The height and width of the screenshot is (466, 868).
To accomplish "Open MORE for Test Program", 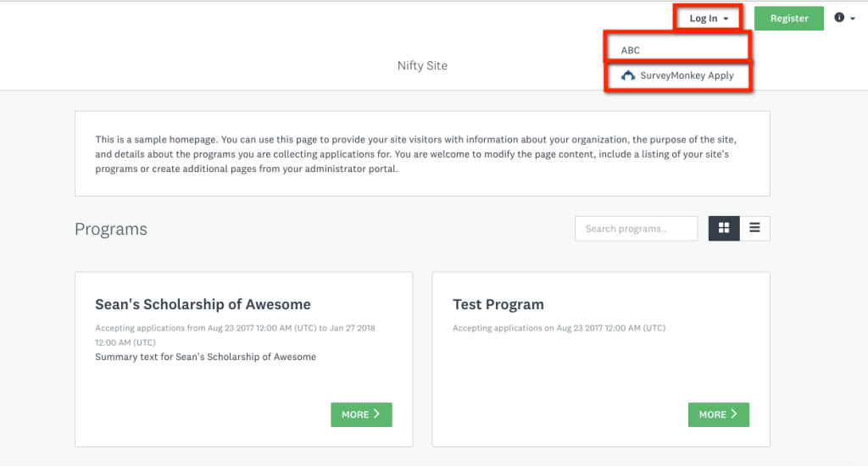I will pos(719,414).
